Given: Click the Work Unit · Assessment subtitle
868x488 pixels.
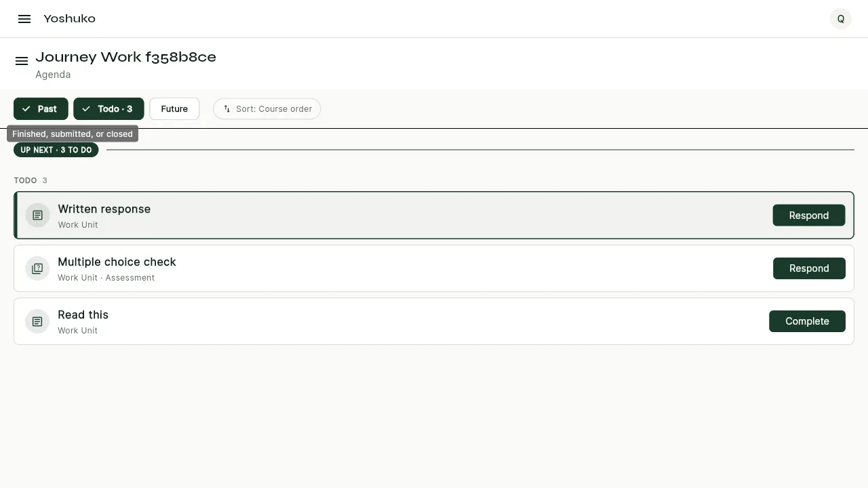Looking at the screenshot, I should [106, 278].
